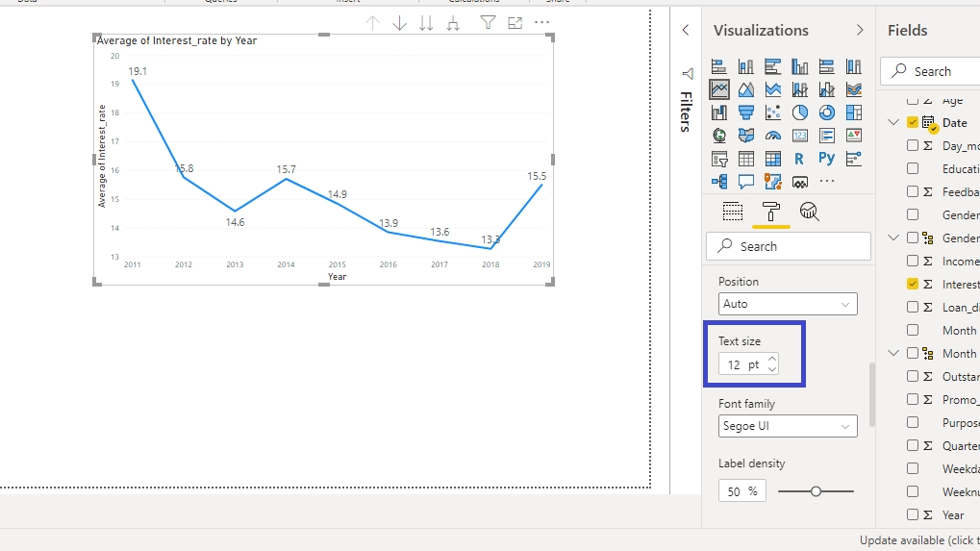Viewport: 980px width, 551px height.
Task: Click the R script visual icon
Action: (x=800, y=159)
